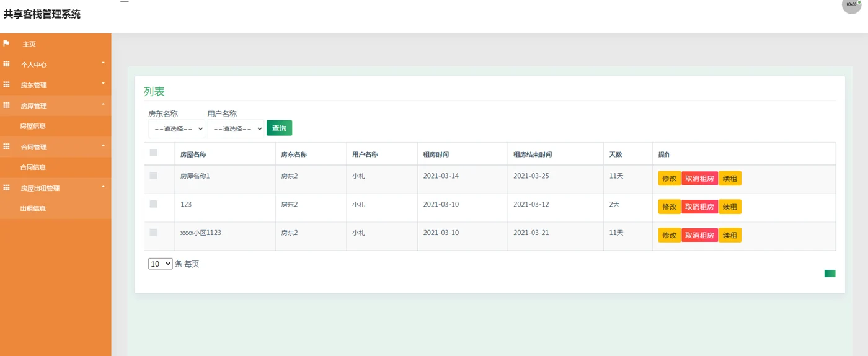Click the grid icon beside 个人中心
868x356 pixels.
click(x=6, y=64)
